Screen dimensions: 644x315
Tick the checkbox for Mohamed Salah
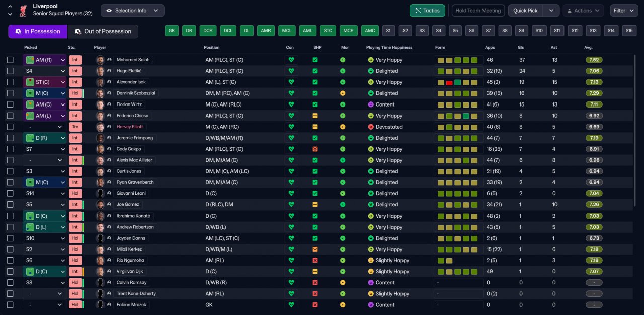[x=10, y=60]
